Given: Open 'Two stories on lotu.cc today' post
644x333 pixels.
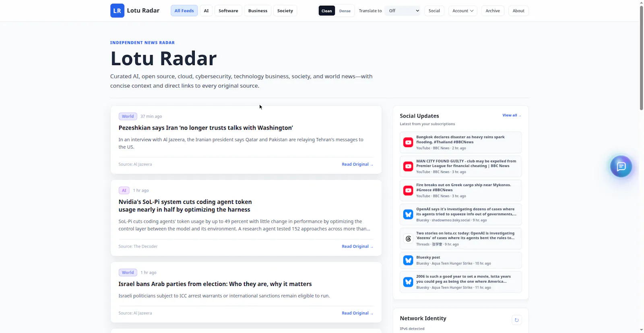Looking at the screenshot, I should [465, 236].
